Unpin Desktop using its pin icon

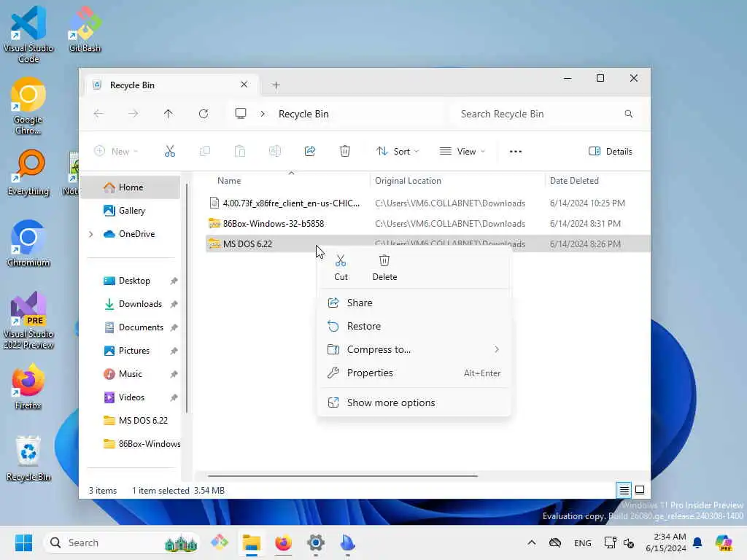coord(174,281)
